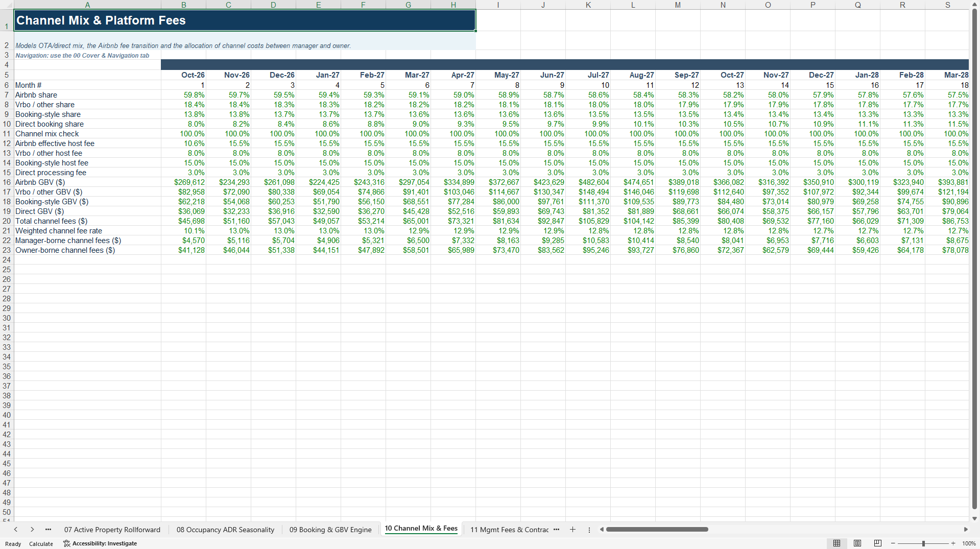
Task: Go to next sheet tab arrow
Action: [x=32, y=530]
